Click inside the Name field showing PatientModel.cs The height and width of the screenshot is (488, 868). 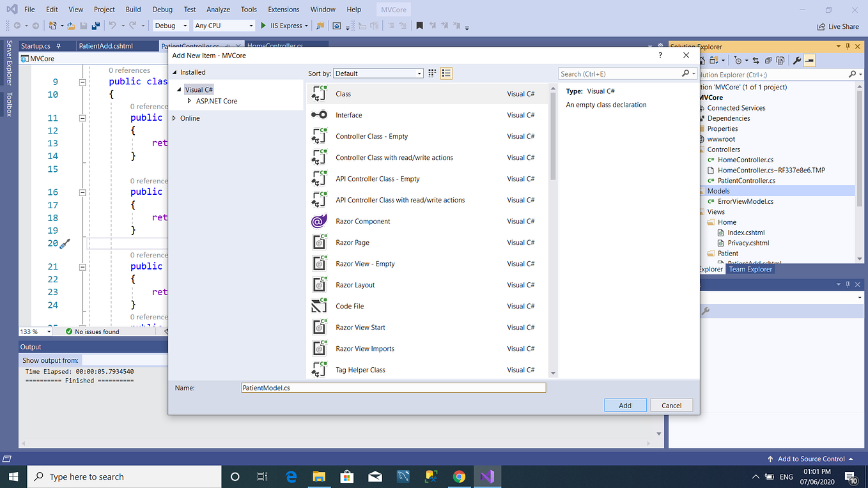[393, 387]
